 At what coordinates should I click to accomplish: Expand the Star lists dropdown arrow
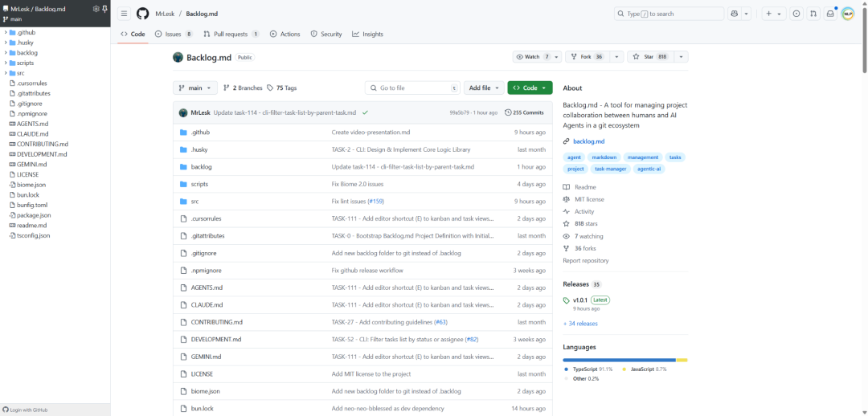pyautogui.click(x=681, y=56)
